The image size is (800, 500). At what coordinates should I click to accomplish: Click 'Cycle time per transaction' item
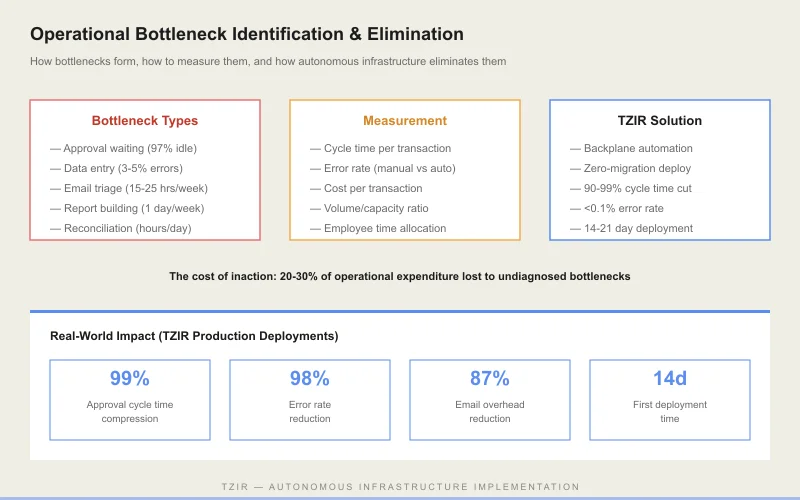381,148
